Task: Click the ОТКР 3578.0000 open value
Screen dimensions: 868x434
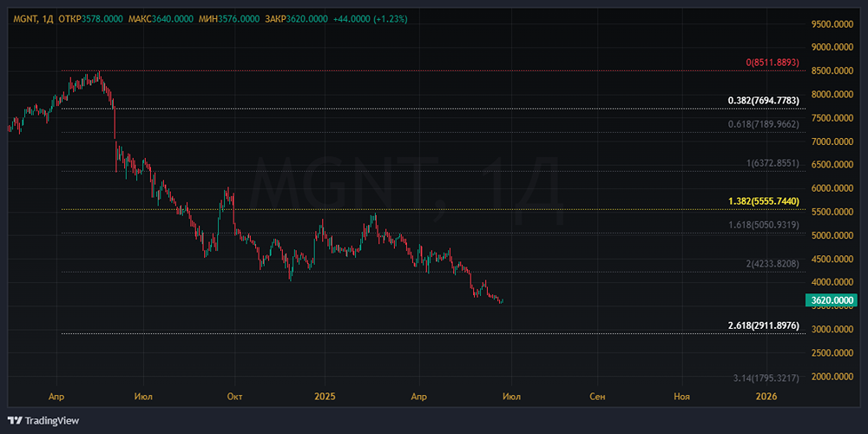Action: click(91, 19)
